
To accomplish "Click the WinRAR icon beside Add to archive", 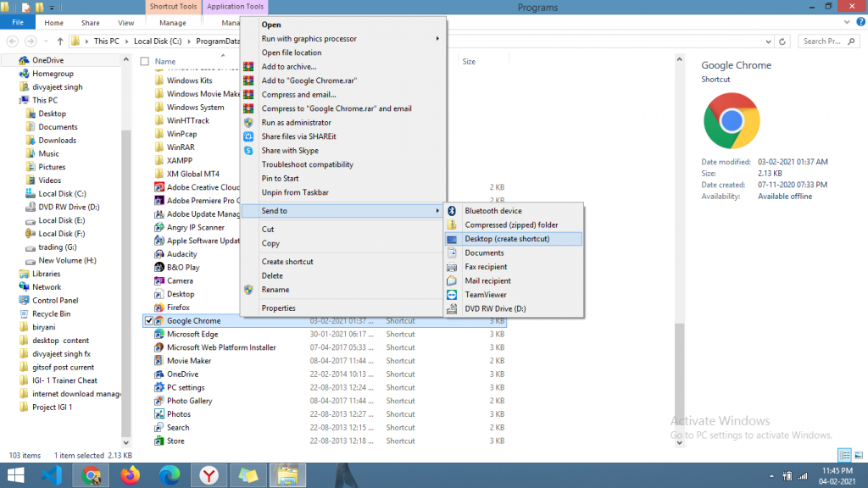I will click(x=248, y=66).
